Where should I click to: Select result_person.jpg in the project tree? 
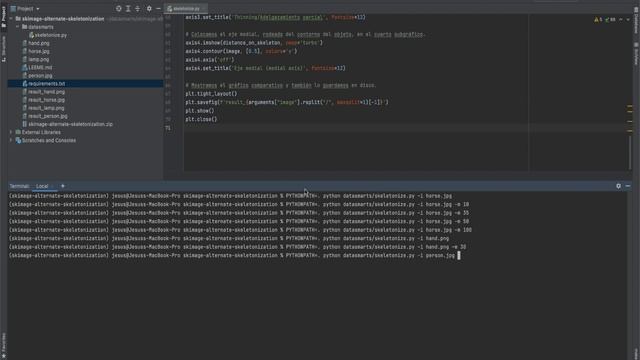[47, 116]
